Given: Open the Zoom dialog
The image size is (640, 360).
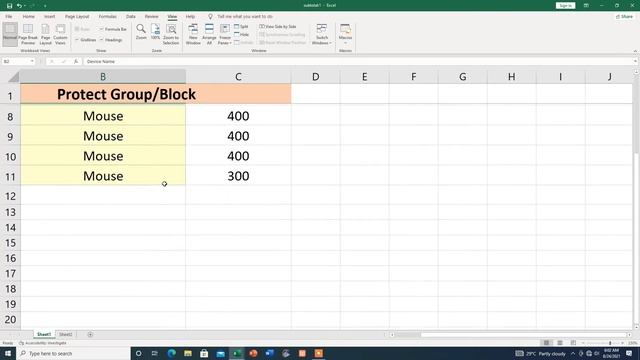Looking at the screenshot, I should (x=141, y=32).
